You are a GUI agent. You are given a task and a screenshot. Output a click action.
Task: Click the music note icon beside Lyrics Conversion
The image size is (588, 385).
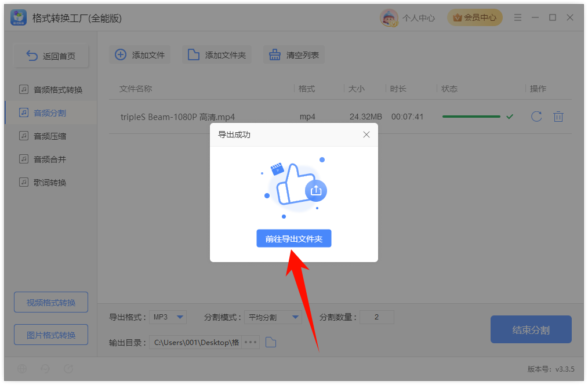[24, 182]
